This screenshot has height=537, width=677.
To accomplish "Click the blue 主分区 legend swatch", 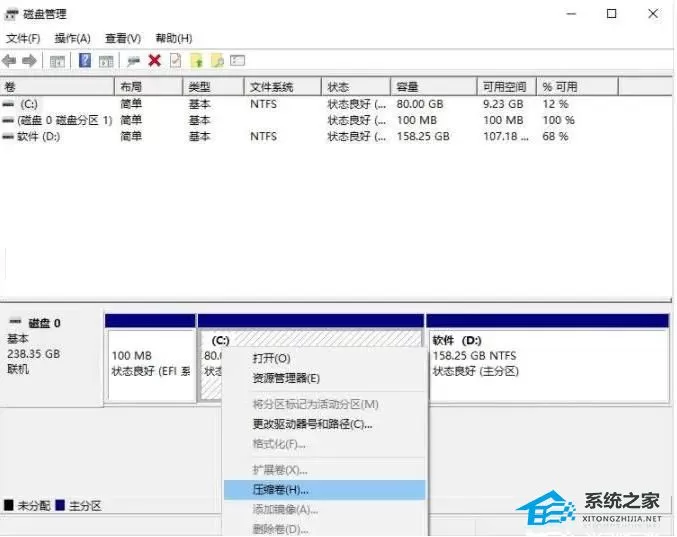I will click(60, 505).
